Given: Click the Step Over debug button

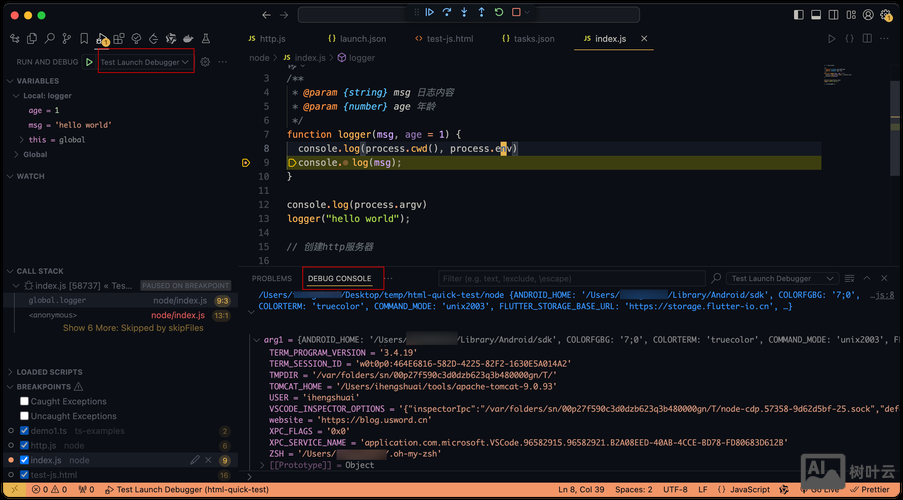Looking at the screenshot, I should [x=447, y=13].
